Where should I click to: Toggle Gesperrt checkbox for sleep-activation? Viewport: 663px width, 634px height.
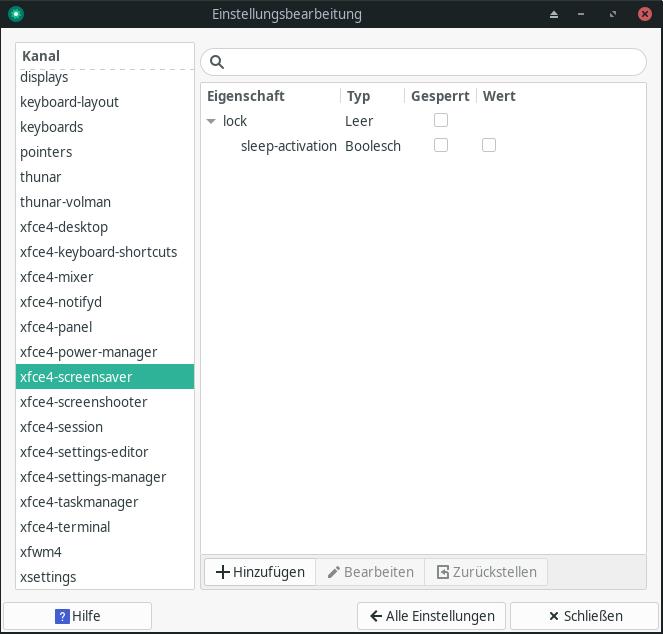(x=441, y=145)
